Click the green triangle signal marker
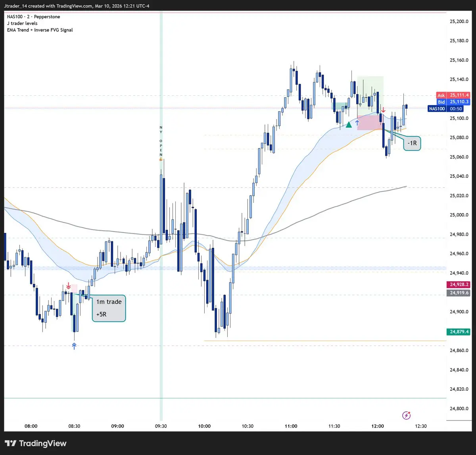Viewport: 476px width, 455px height. (x=349, y=125)
